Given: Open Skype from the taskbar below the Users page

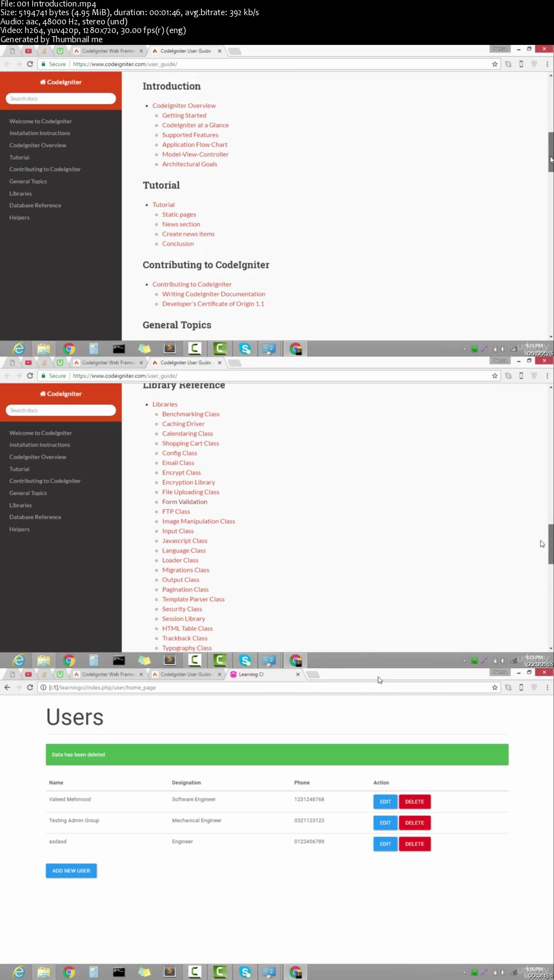Looking at the screenshot, I should click(x=246, y=972).
